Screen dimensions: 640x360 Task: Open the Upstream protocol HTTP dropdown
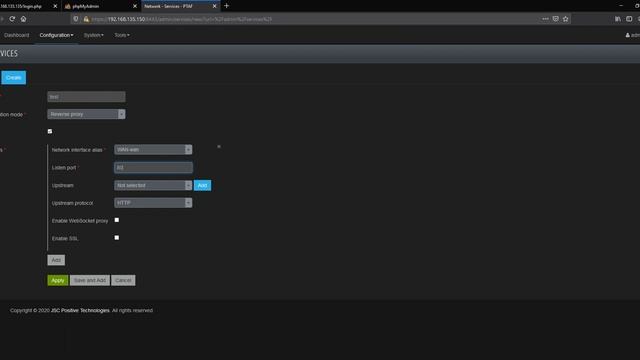pos(153,203)
